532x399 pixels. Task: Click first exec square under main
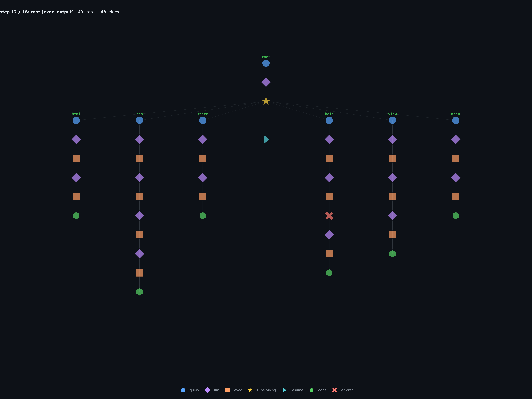pyautogui.click(x=456, y=158)
